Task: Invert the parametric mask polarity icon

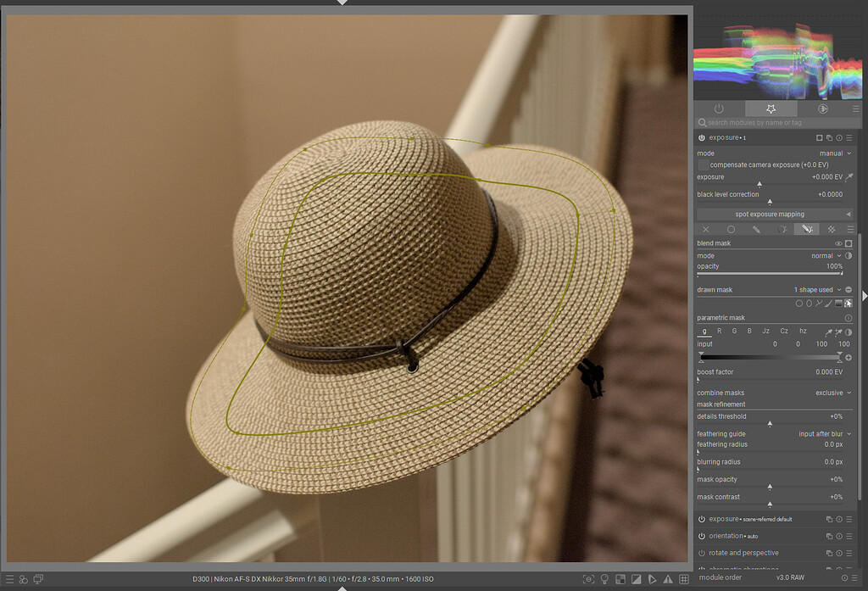Action: [849, 332]
